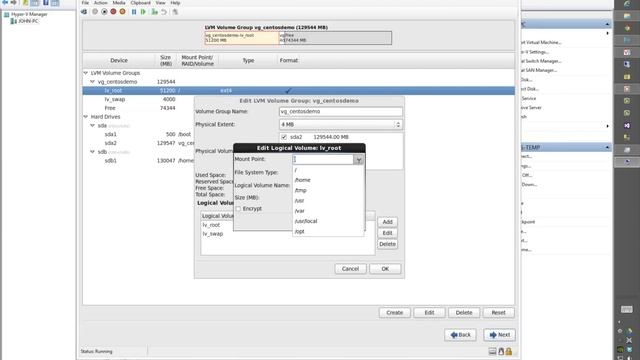Click the Revert toolbar icon
640x360 pixels.
164,12
